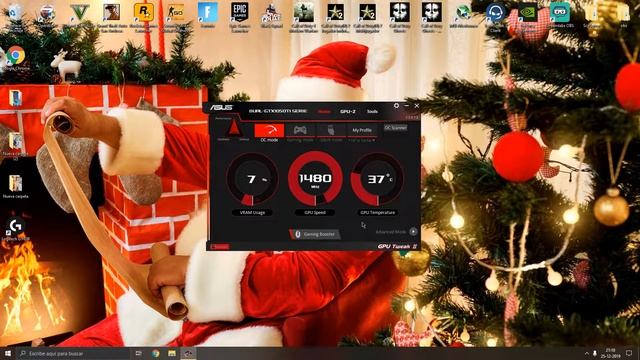Click the GPU Speed label

(x=315, y=213)
